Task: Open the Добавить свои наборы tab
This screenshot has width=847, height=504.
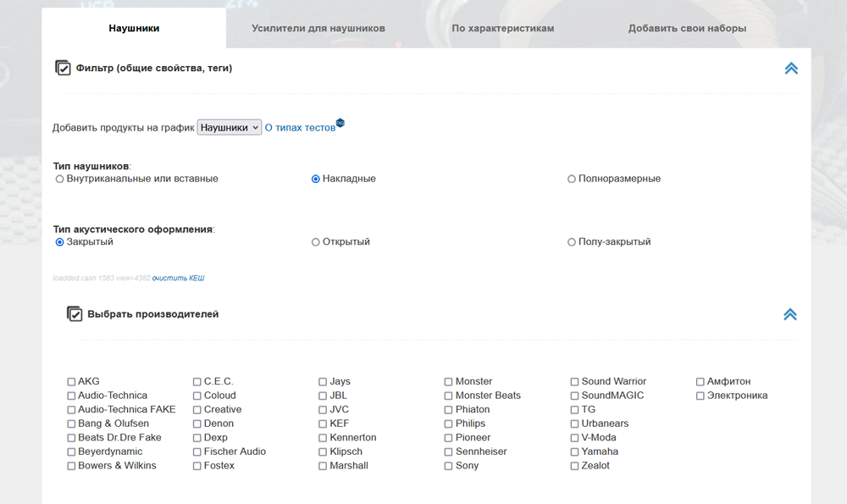Action: click(x=687, y=28)
